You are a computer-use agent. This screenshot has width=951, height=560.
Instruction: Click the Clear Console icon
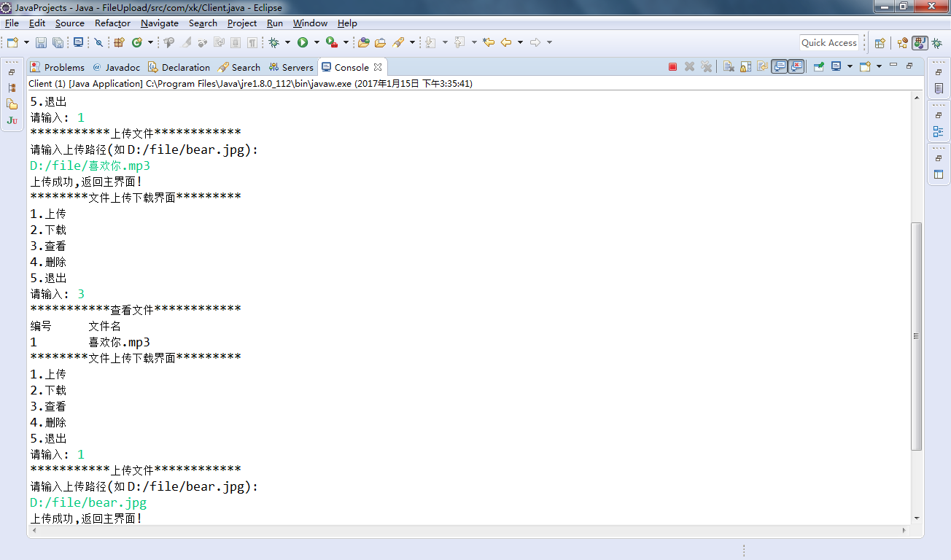729,66
